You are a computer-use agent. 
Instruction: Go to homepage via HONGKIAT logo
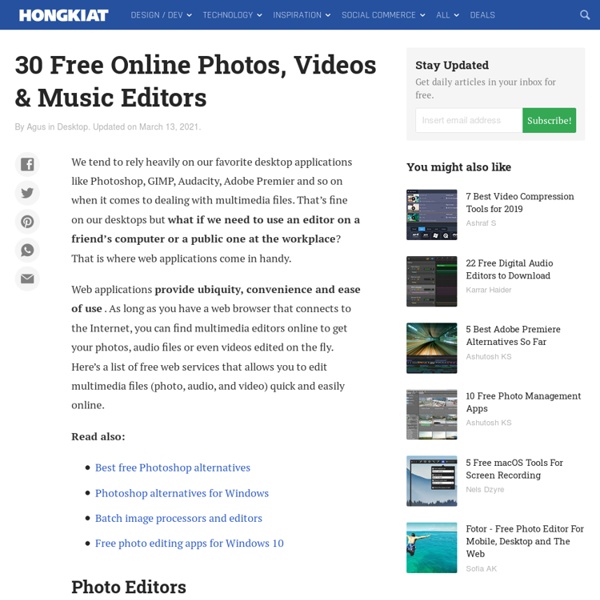(x=64, y=15)
